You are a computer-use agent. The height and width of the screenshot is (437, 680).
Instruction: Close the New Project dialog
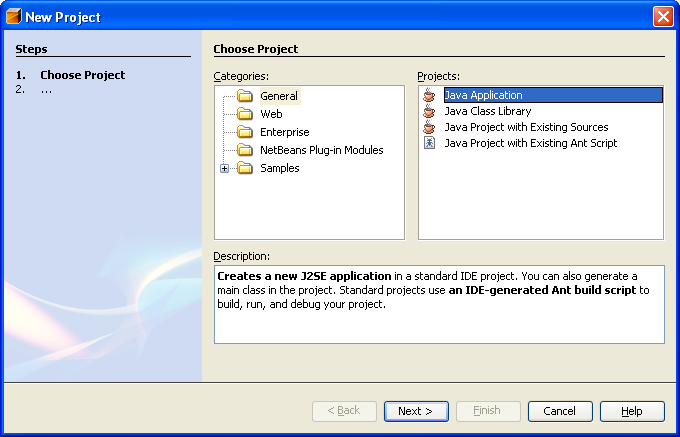point(663,17)
